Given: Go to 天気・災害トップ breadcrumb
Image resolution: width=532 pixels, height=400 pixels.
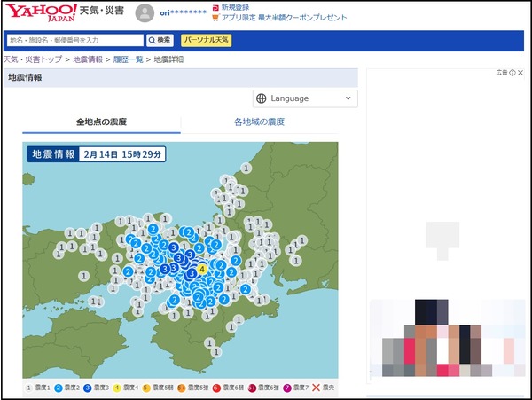Looking at the screenshot, I should (33, 59).
